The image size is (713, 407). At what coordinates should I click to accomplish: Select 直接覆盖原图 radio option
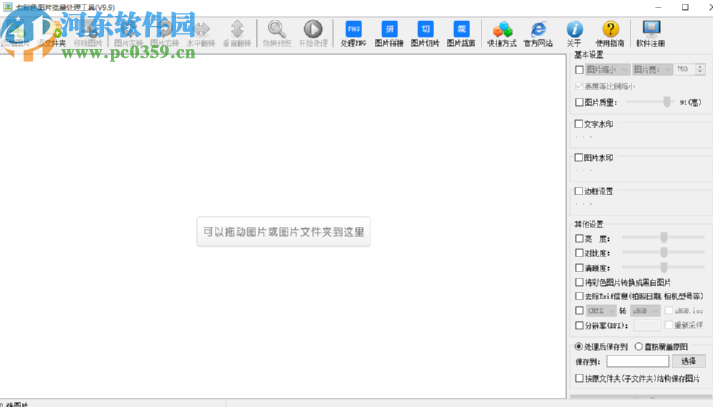click(639, 347)
